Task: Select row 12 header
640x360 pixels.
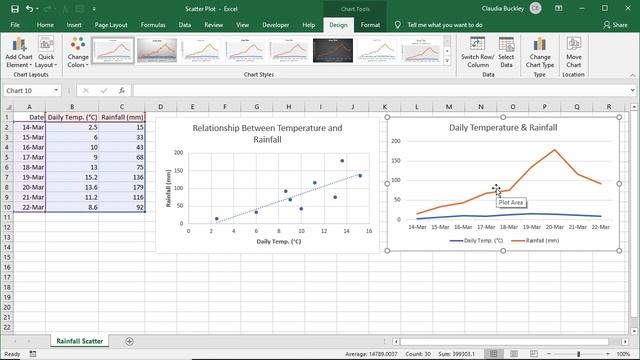Action: pyautogui.click(x=7, y=227)
